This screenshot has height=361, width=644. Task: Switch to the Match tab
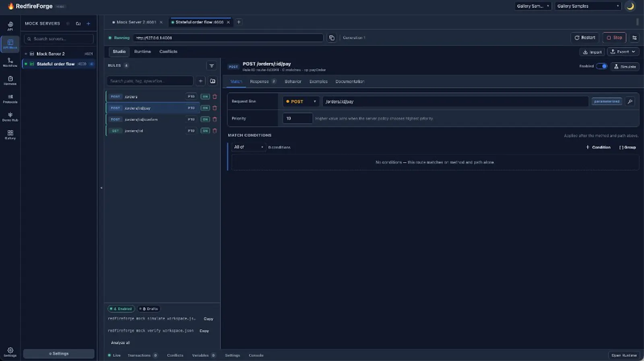[x=236, y=81]
